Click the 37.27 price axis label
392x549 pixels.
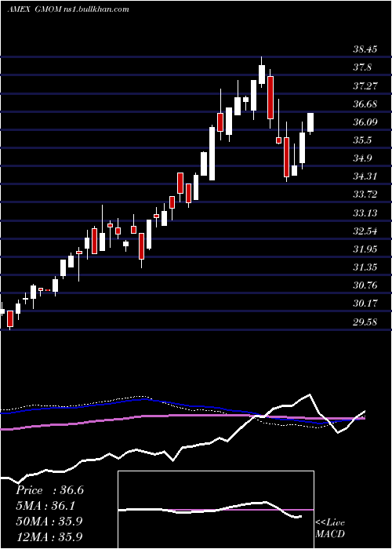pos(365,85)
